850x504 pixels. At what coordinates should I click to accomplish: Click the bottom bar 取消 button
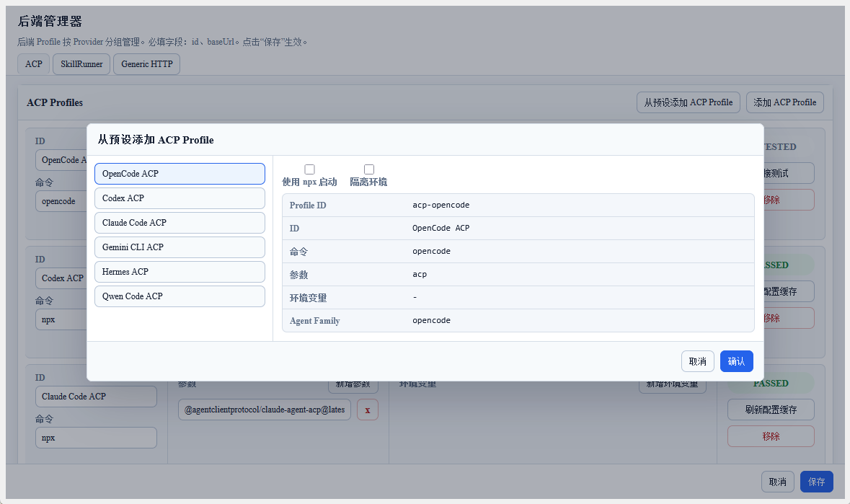(777, 482)
